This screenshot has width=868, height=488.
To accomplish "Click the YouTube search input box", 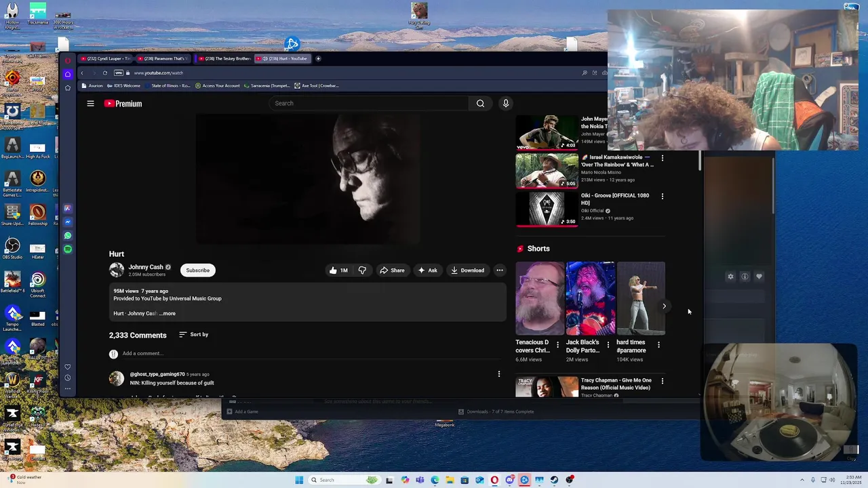I will [369, 103].
